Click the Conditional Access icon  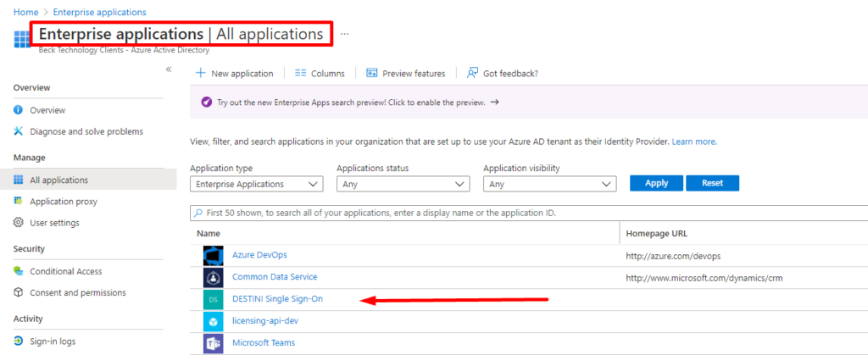[x=19, y=271]
